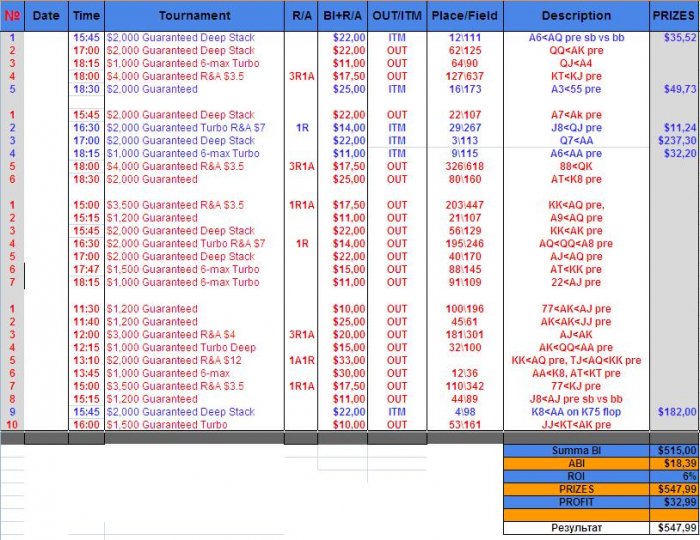Viewport: 700px width, 540px height.
Task: Click the 'K8<AA on K75 flop' description
Action: coord(576,412)
